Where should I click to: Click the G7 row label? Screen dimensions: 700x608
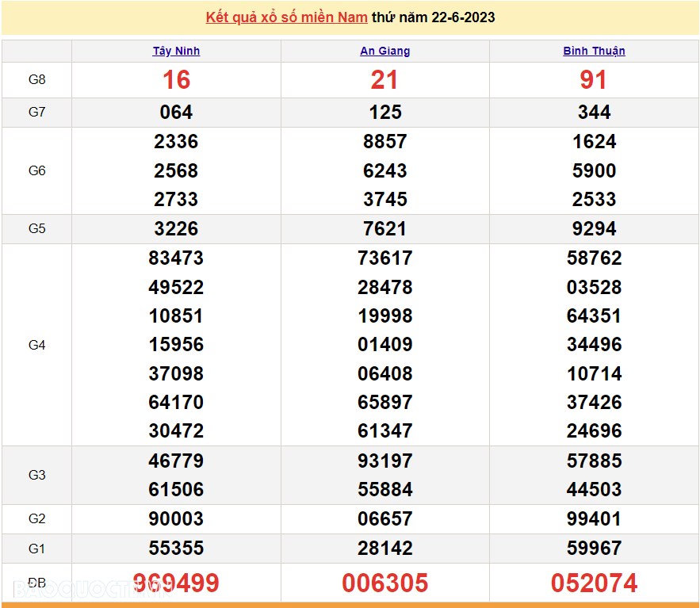click(x=36, y=112)
